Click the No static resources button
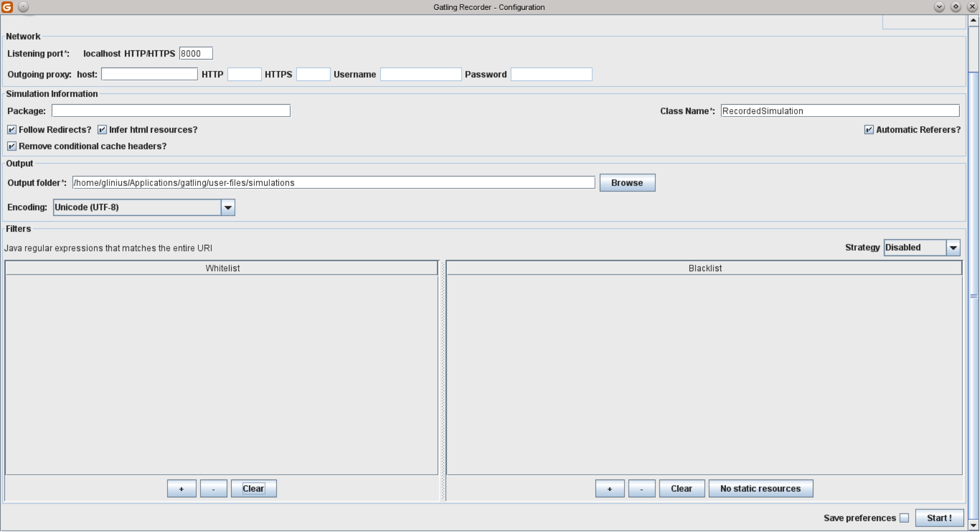980x532 pixels. [x=759, y=488]
